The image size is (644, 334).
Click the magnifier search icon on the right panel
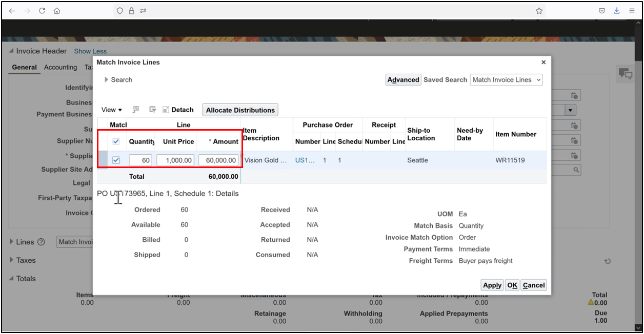tap(576, 170)
